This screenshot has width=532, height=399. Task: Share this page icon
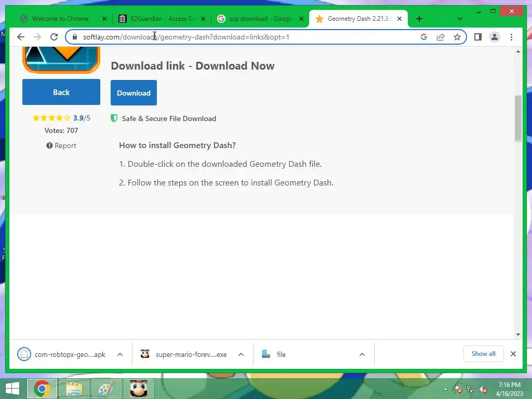click(441, 37)
